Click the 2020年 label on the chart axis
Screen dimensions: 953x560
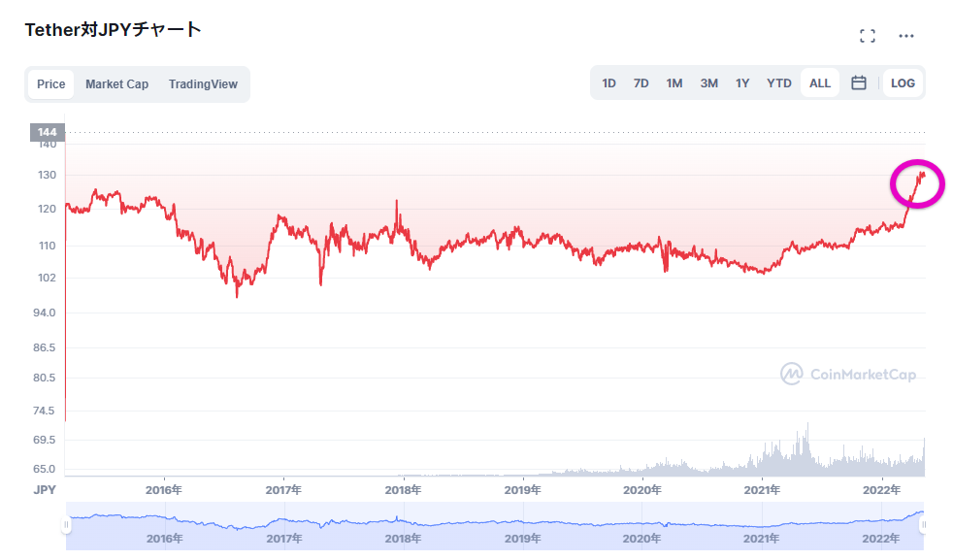641,490
